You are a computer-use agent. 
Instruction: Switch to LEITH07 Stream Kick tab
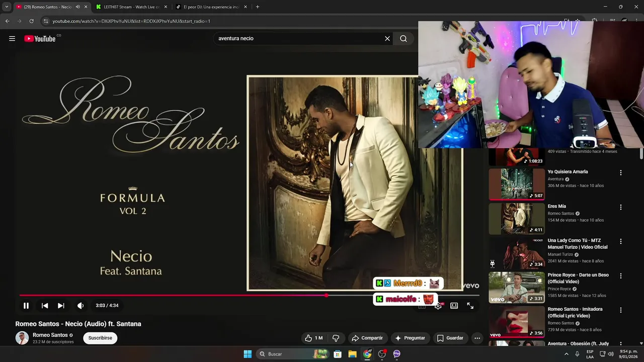point(132,7)
